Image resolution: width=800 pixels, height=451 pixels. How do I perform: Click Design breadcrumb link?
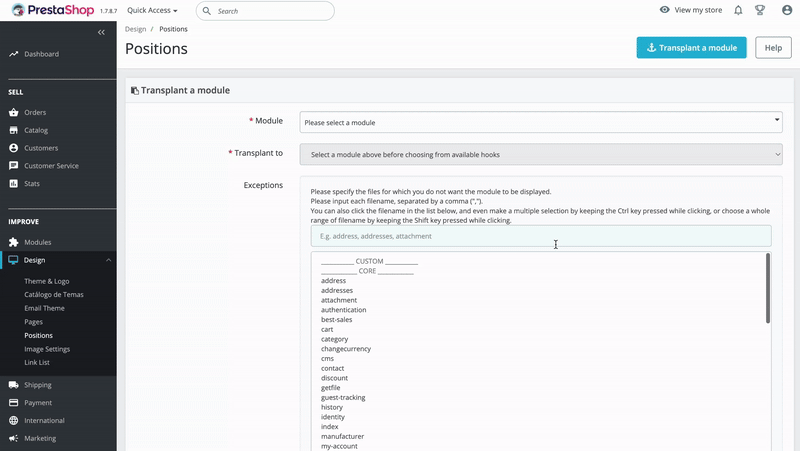pos(135,29)
